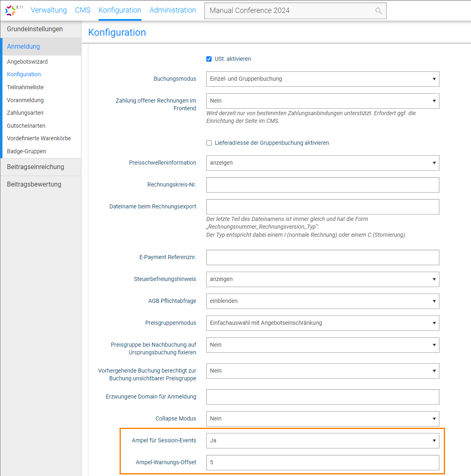Open the Collapse Modus dropdown
Viewport: 471px width, 476px height.
[322, 419]
